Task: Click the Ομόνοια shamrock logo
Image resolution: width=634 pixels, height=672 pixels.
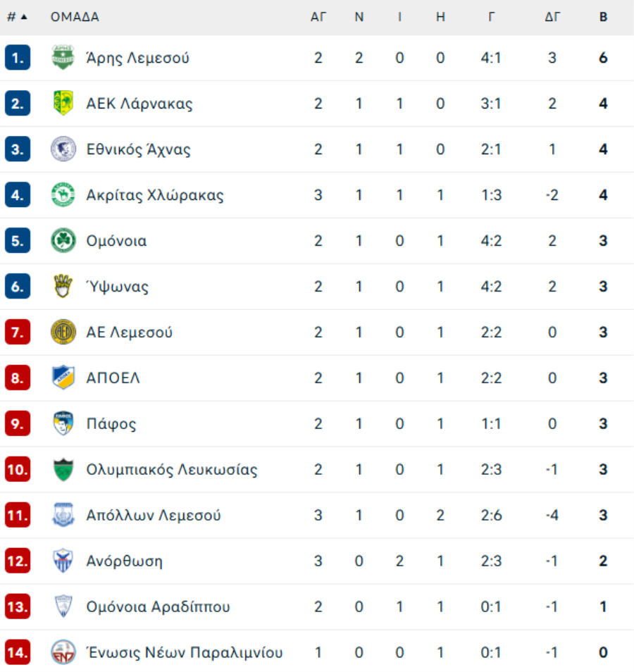Action: (x=63, y=240)
